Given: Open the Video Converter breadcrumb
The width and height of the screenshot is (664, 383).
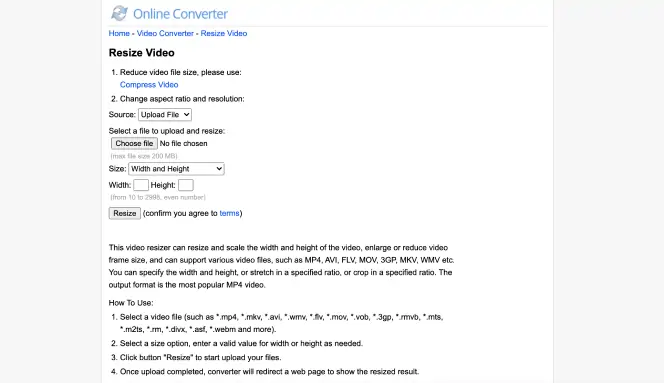Looking at the screenshot, I should (165, 33).
